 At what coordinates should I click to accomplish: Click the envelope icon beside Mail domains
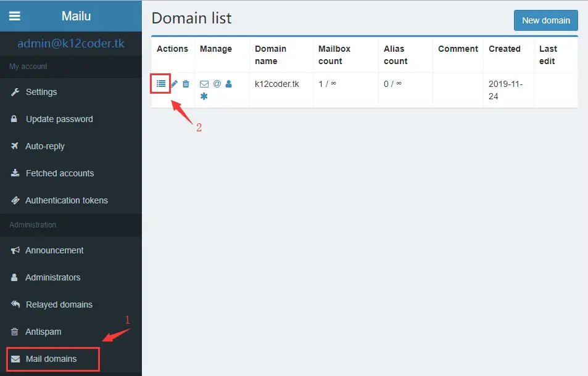[x=15, y=359]
